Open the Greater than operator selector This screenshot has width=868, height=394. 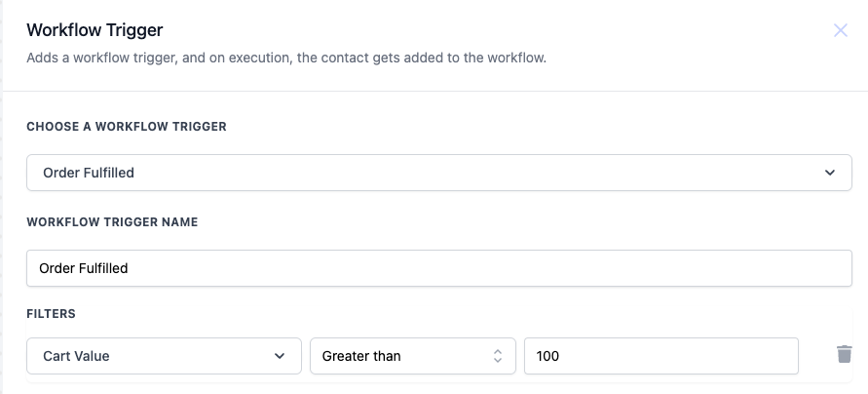point(412,356)
